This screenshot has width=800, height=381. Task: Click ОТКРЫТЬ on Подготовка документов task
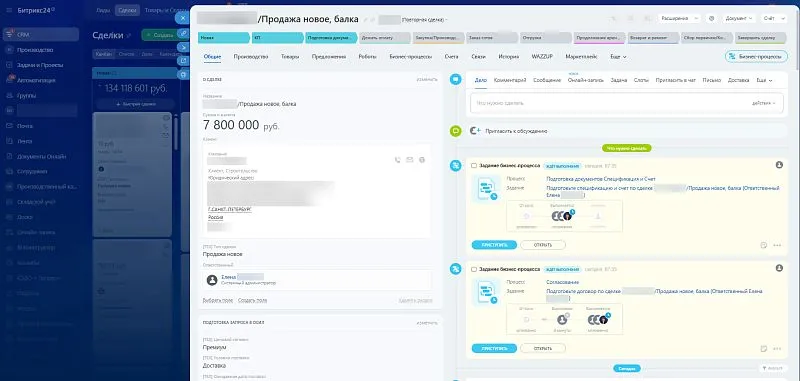point(543,245)
